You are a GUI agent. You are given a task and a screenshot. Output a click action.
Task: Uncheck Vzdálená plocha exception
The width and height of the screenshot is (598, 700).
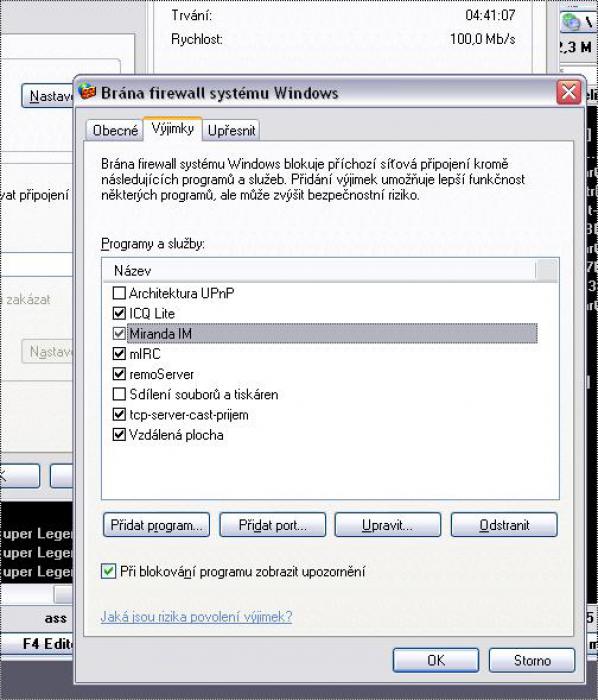(119, 434)
